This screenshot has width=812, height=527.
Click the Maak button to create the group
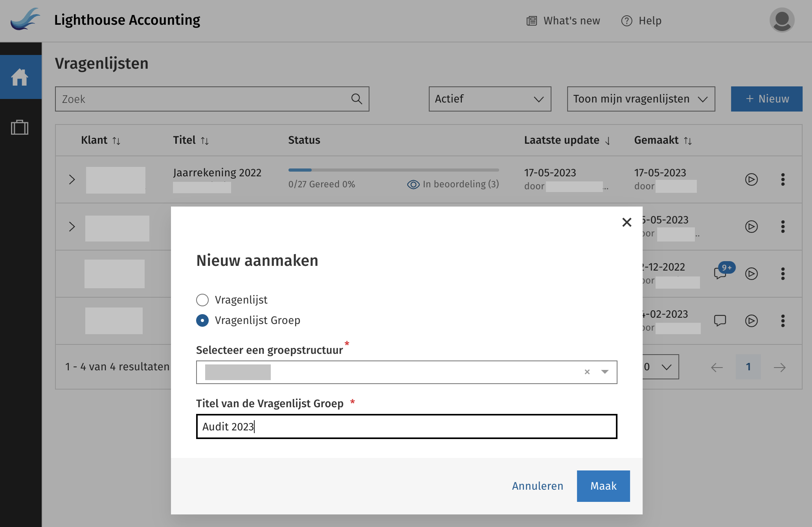tap(603, 486)
